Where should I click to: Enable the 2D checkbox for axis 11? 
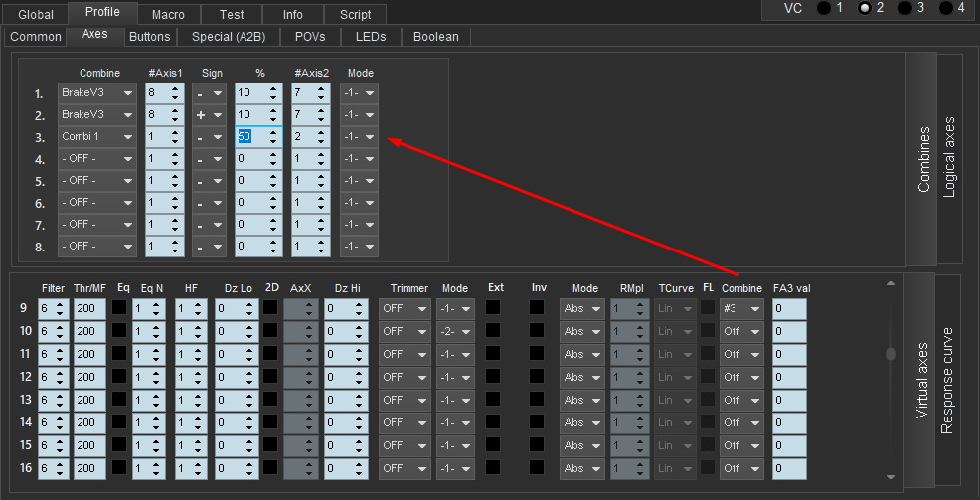[271, 354]
